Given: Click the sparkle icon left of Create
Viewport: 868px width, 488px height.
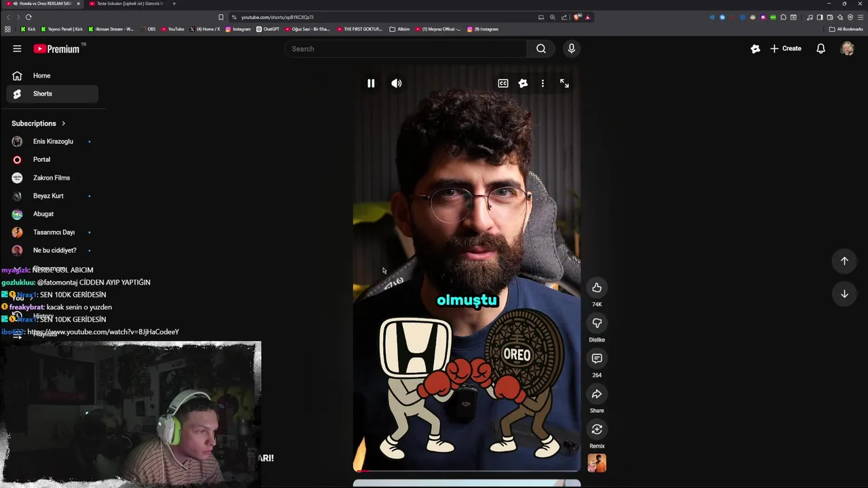Looking at the screenshot, I should pyautogui.click(x=755, y=49).
